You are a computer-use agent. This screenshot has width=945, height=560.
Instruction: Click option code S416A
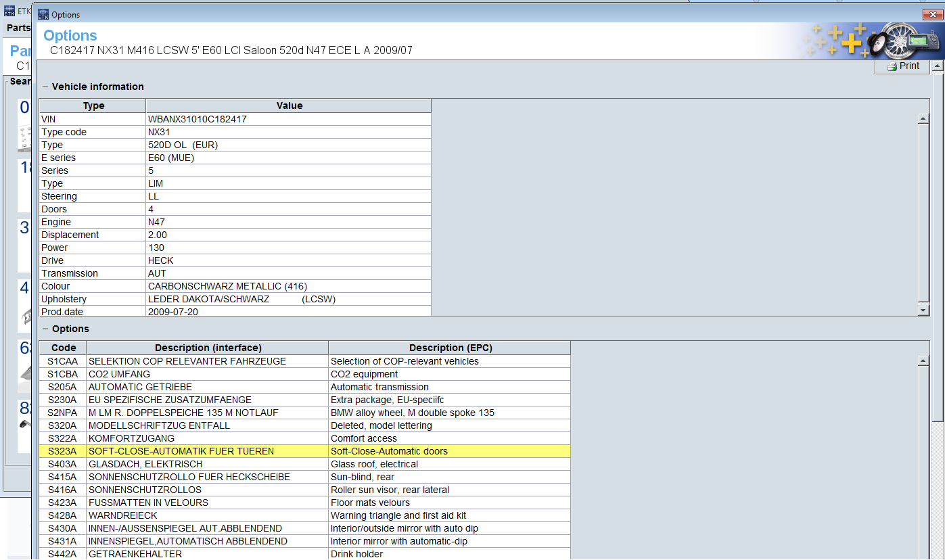coord(63,490)
